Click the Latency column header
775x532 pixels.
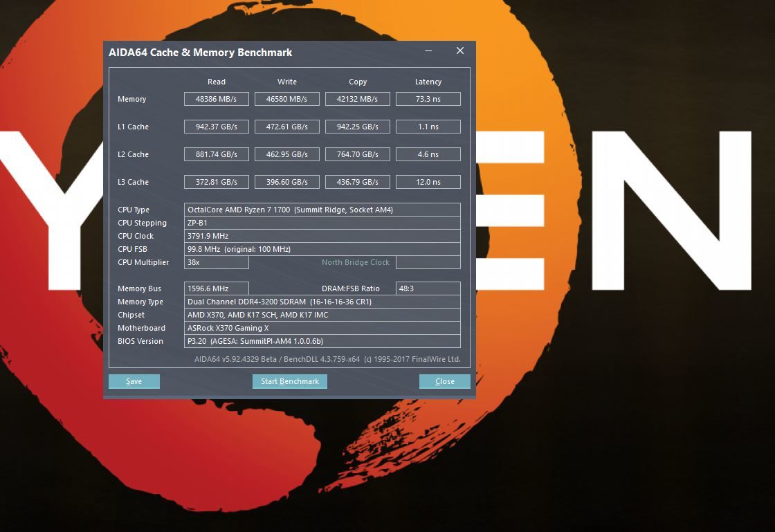428,82
